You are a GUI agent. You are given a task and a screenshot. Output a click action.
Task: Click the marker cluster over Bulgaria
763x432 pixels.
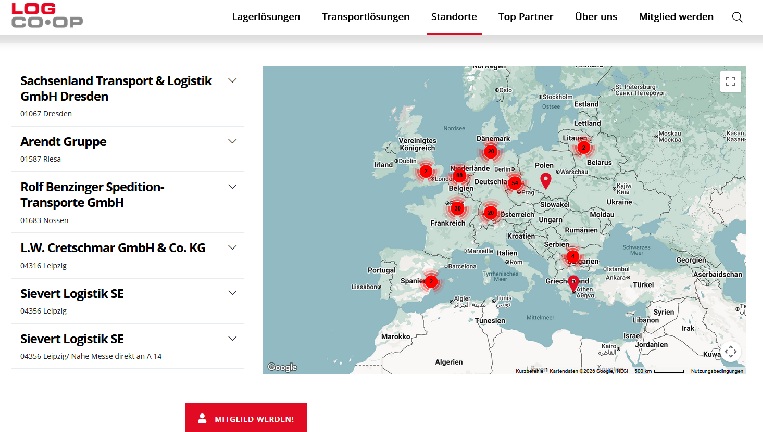572,256
